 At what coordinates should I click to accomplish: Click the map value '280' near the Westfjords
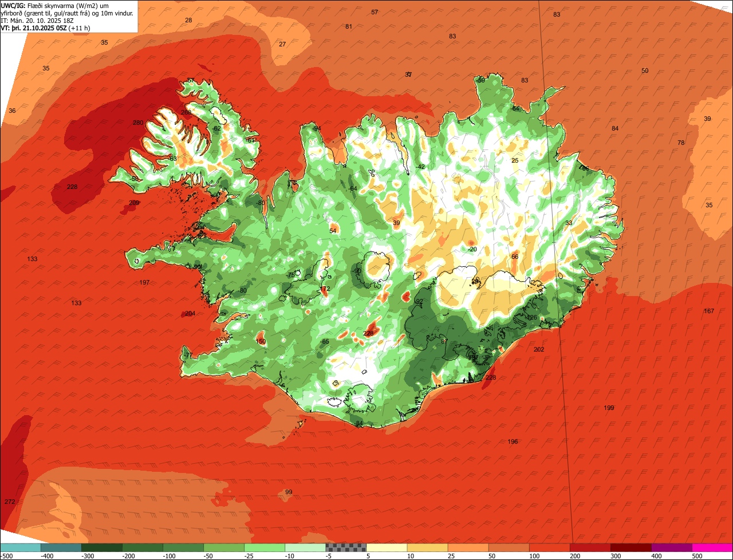pos(138,123)
